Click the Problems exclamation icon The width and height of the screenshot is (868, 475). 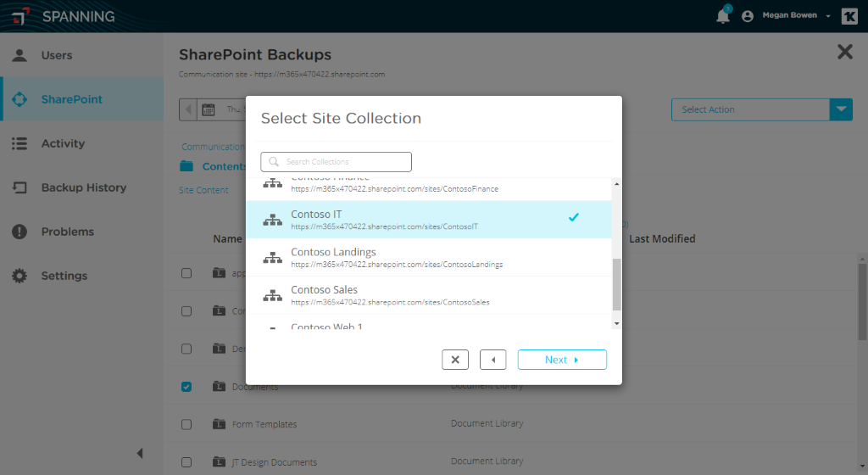[19, 232]
